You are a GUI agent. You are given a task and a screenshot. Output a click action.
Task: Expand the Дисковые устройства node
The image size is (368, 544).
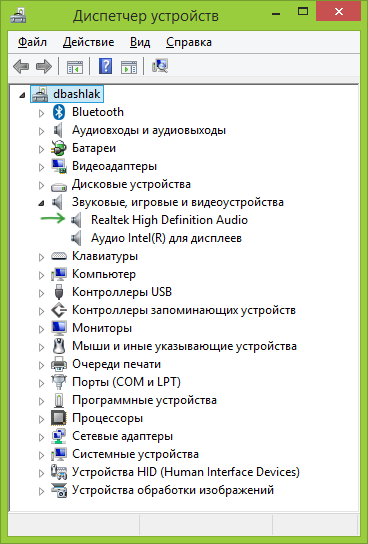pos(41,185)
